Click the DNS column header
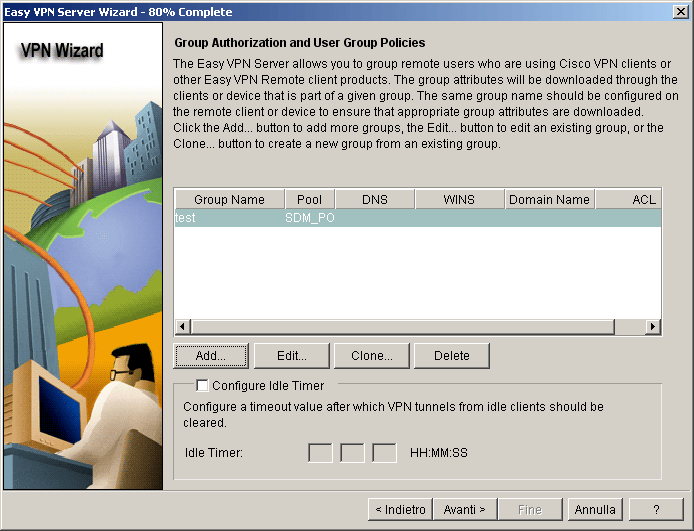Screen dimensions: 694x531 click(375, 200)
